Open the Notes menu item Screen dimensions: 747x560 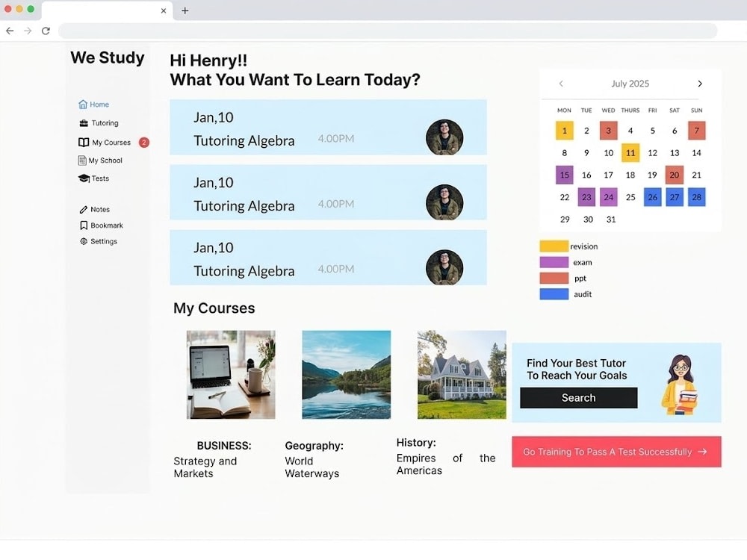point(95,210)
